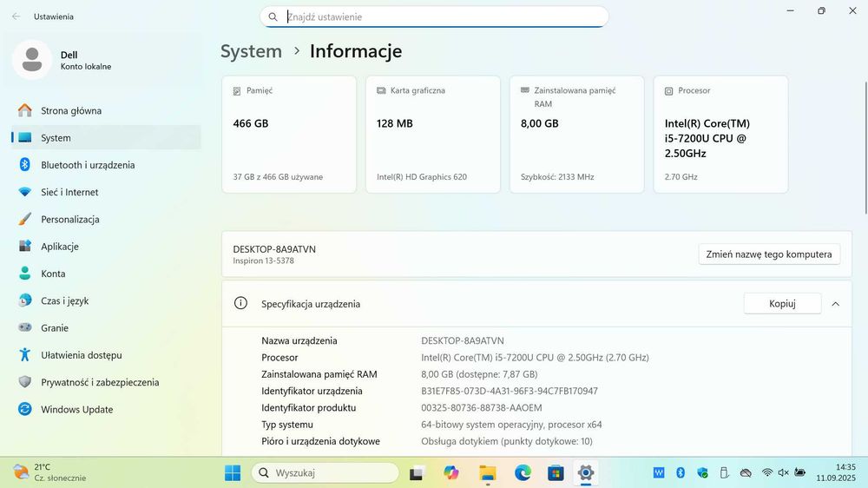
Task: Open Microsoft Store from the taskbar
Action: coord(556,473)
